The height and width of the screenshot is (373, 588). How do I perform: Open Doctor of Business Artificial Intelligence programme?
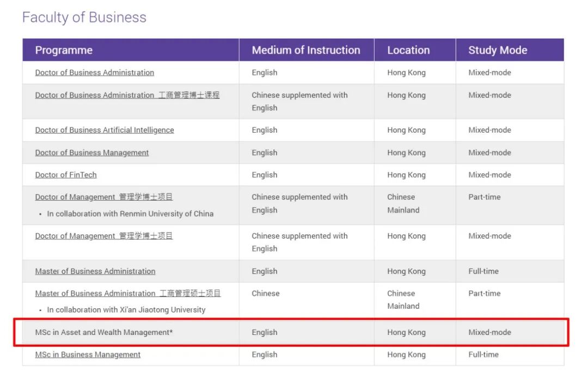pos(105,130)
